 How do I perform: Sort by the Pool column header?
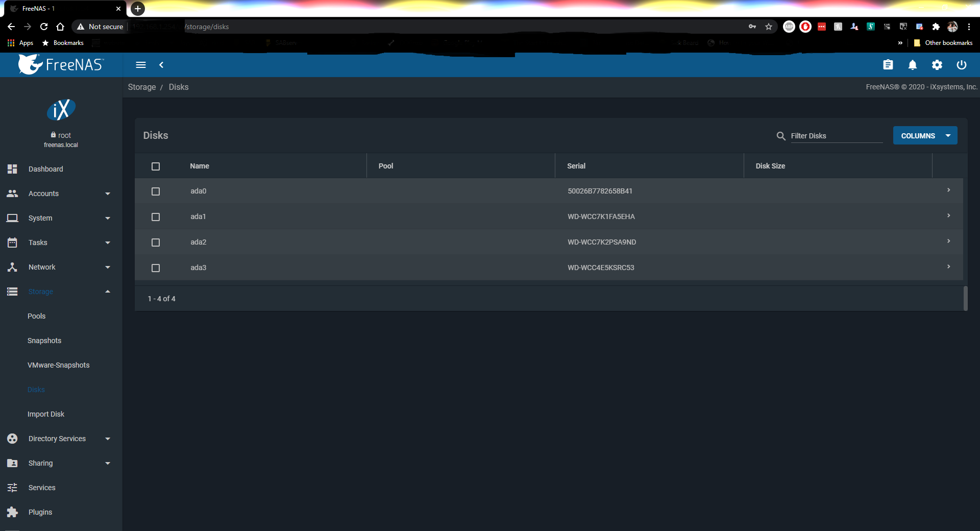pyautogui.click(x=386, y=166)
